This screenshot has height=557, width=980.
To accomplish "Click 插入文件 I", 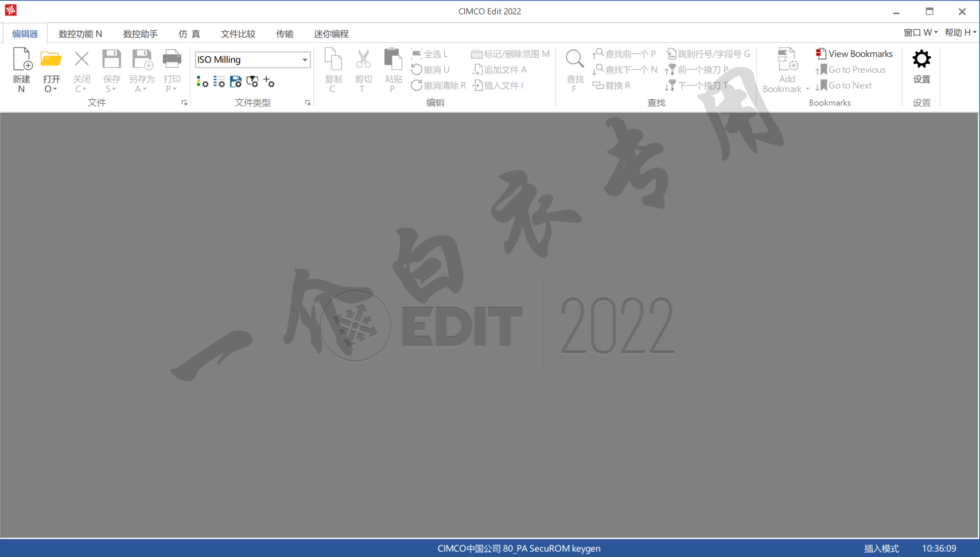I will click(497, 85).
